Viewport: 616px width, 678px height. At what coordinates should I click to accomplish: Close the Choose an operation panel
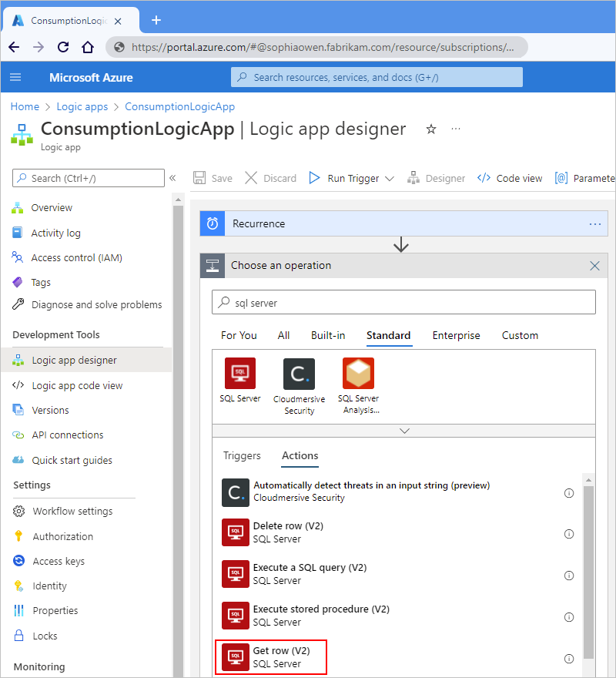coord(594,266)
